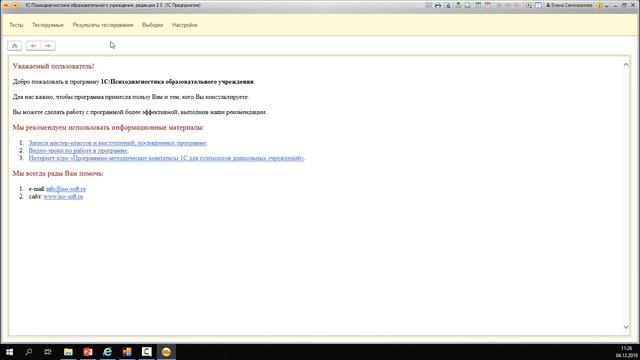Click the scroll up arrow of the page
This screenshot has width=640, height=360.
tap(626, 64)
